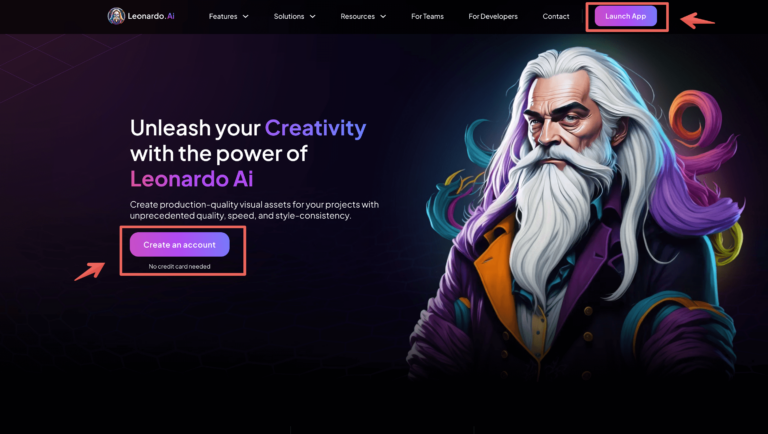Click the No credit card needed text
The width and height of the screenshot is (768, 434).
click(179, 266)
